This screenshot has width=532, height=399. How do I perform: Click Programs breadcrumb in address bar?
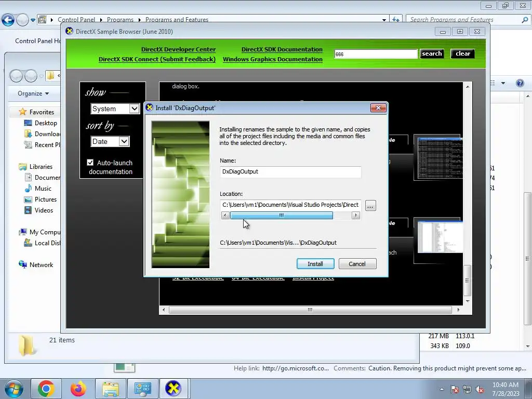click(120, 20)
